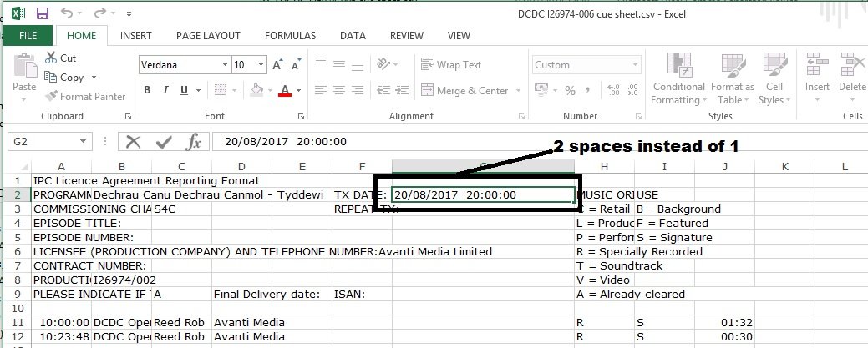Click the Redo arrow icon
The height and width of the screenshot is (348, 868).
pos(99,13)
